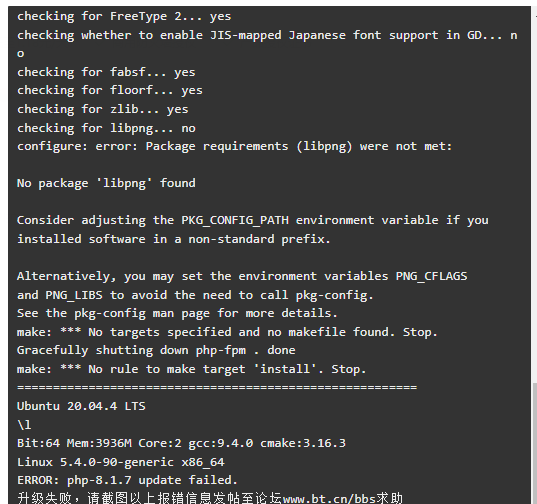Click the 'No rule to make target install' line
This screenshot has height=504, width=537.
pyautogui.click(x=191, y=369)
